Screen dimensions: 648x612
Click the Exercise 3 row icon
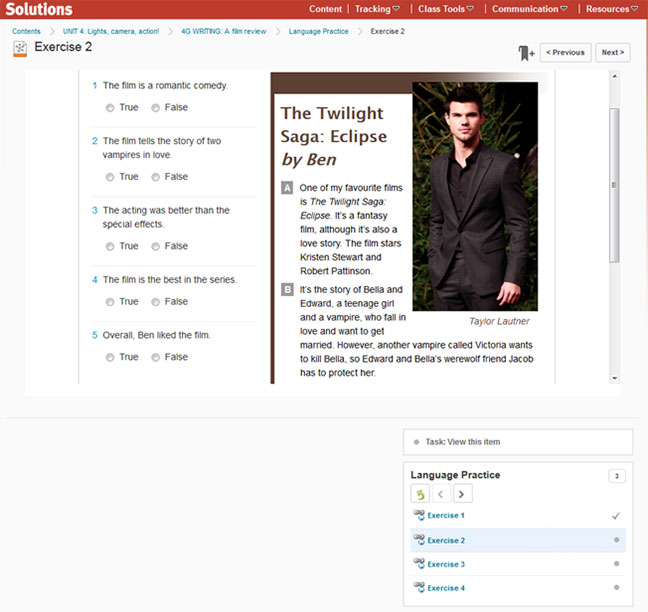coord(419,563)
